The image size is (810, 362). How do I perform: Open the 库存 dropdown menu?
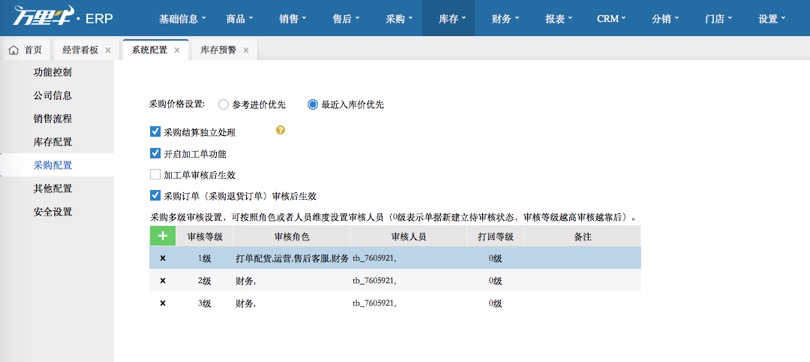coord(448,19)
